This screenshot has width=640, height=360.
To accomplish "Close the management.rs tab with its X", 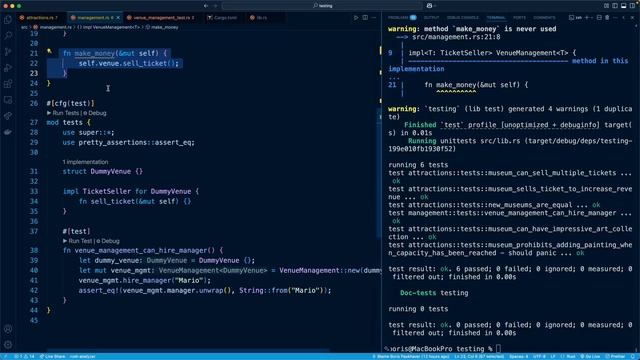I will pyautogui.click(x=118, y=18).
